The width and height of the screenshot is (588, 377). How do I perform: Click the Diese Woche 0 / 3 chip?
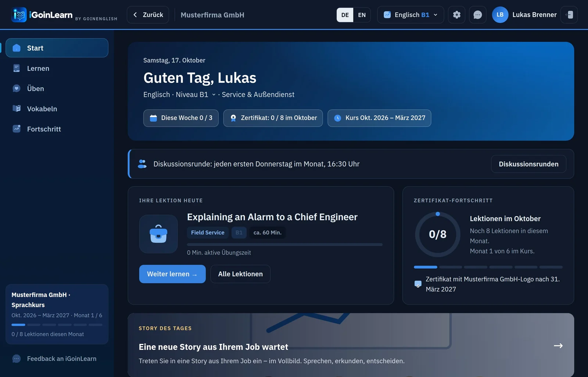181,118
